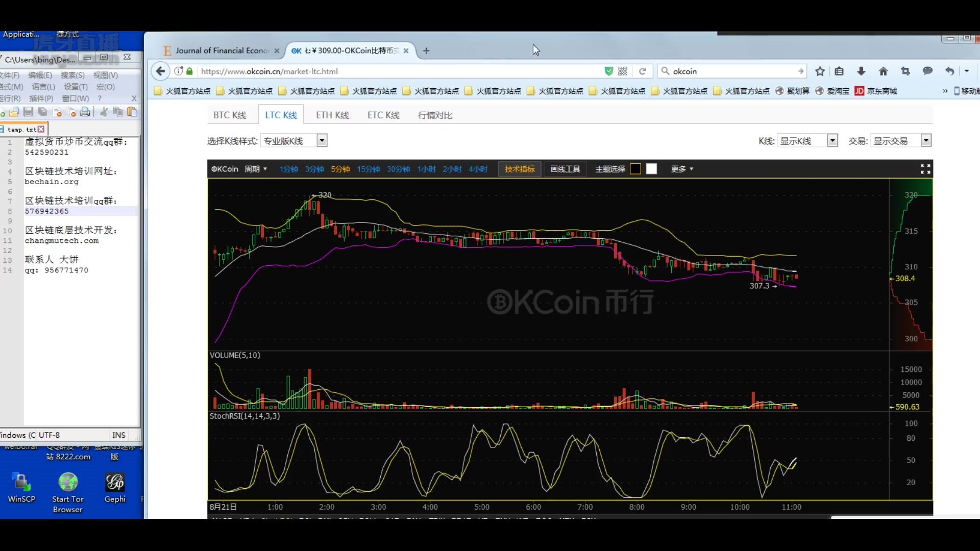
Task: Click the 30分钟 timeframe button
Action: [399, 169]
